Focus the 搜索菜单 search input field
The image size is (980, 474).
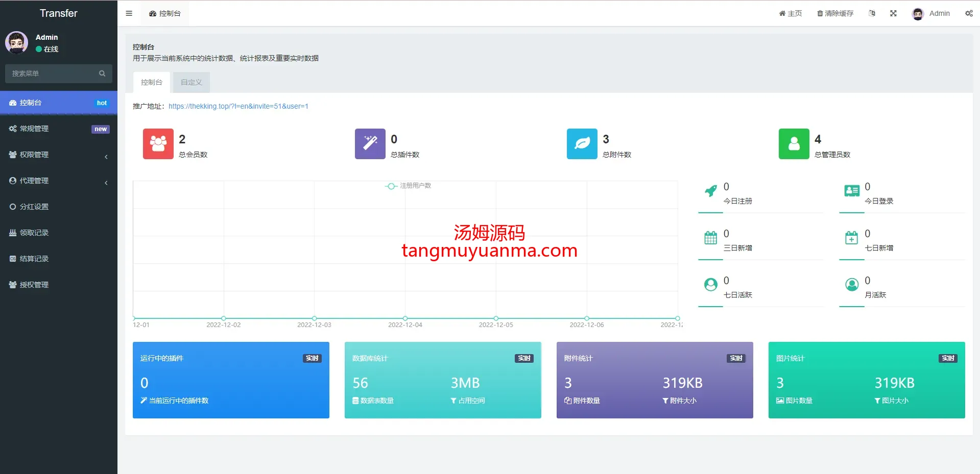coord(54,73)
